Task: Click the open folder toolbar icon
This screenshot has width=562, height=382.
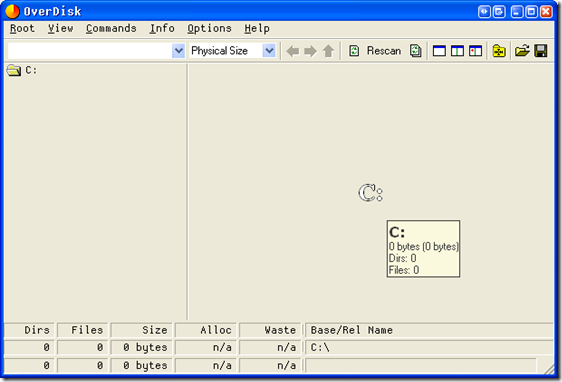Action: [x=522, y=51]
